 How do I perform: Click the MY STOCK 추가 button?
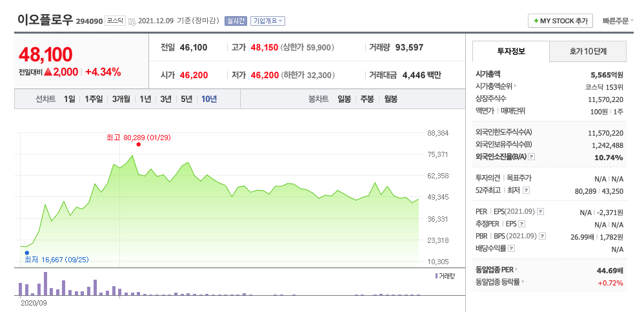[x=560, y=21]
